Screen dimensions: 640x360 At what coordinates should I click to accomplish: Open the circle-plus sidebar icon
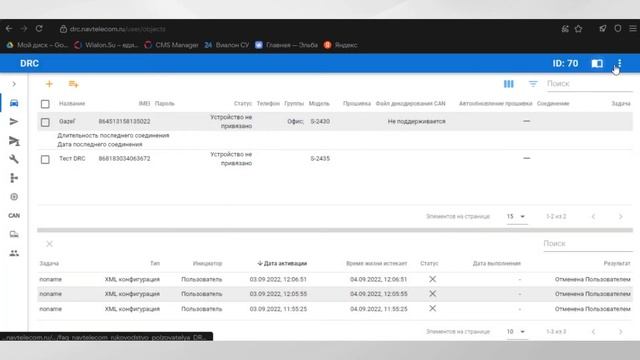tap(14, 197)
